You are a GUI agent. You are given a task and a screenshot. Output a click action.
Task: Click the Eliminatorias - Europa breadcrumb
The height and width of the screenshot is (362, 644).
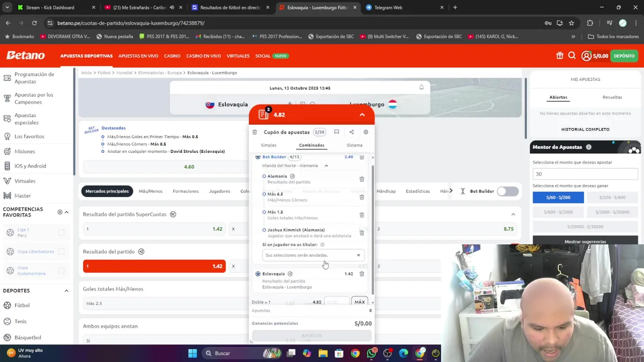pos(159,73)
